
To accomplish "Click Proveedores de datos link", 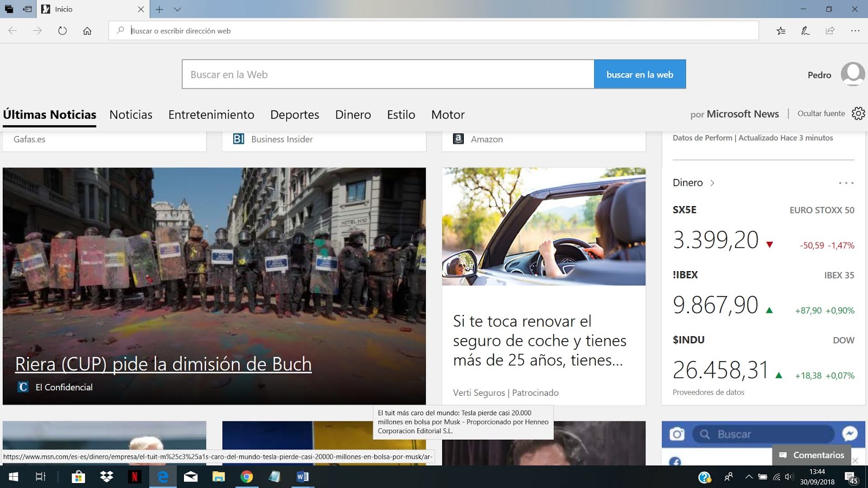I will coord(709,392).
